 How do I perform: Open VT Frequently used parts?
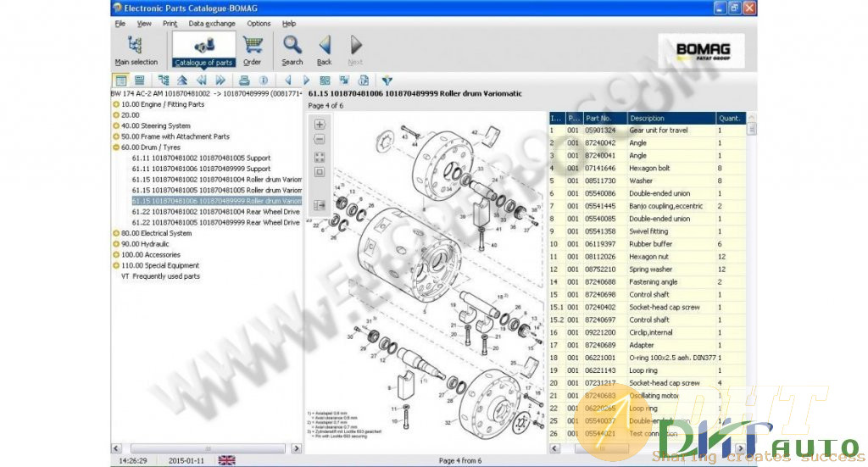click(160, 276)
